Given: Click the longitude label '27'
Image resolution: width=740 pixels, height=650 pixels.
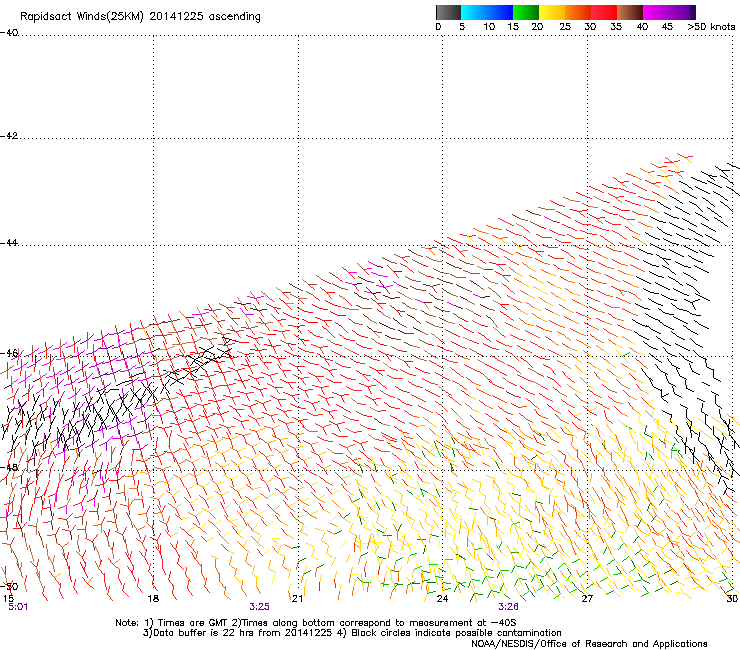Looking at the screenshot, I should pyautogui.click(x=587, y=599).
